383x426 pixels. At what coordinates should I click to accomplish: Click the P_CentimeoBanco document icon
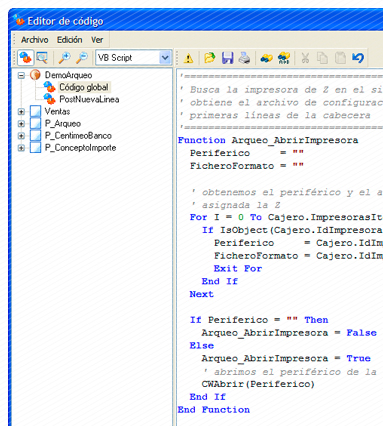[x=35, y=136]
